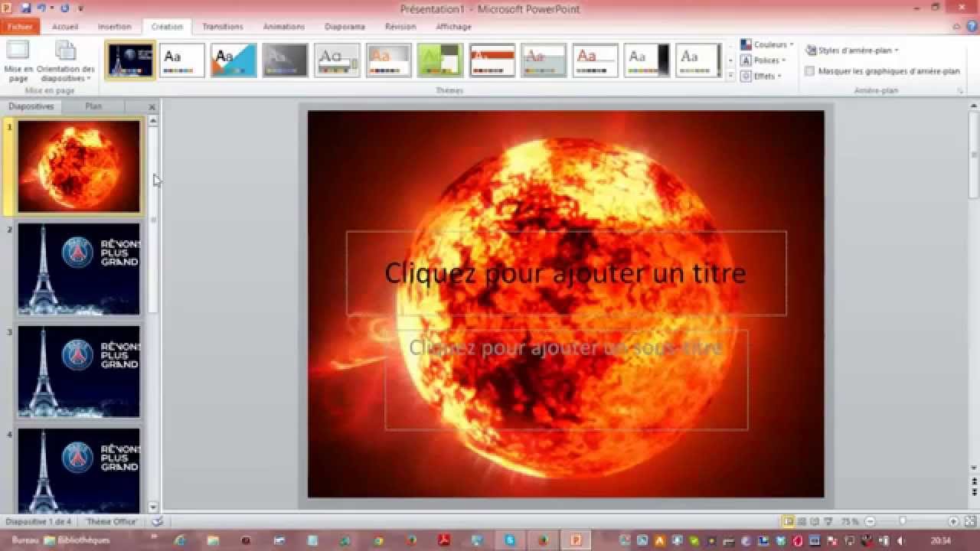Click the zoom percentage 75% button
This screenshot has height=551, width=980.
tap(851, 521)
